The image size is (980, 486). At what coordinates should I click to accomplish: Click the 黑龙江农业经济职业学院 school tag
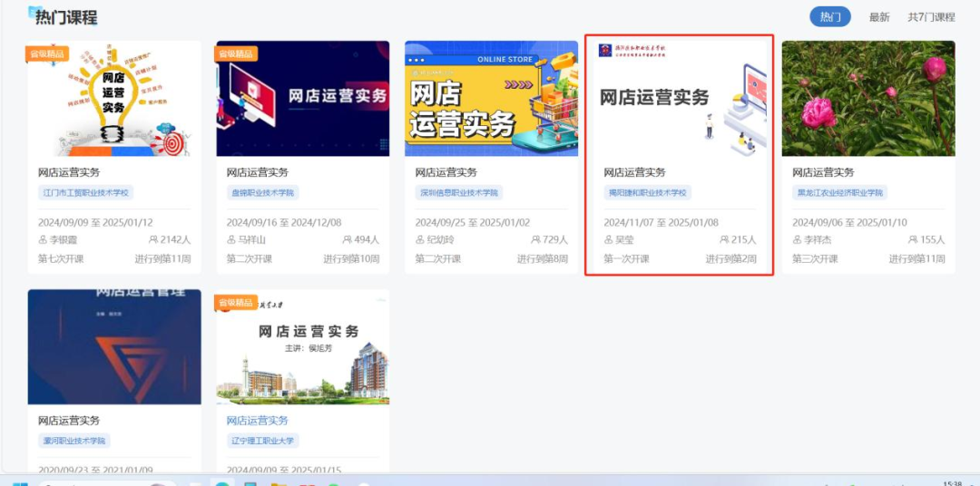pyautogui.click(x=840, y=192)
